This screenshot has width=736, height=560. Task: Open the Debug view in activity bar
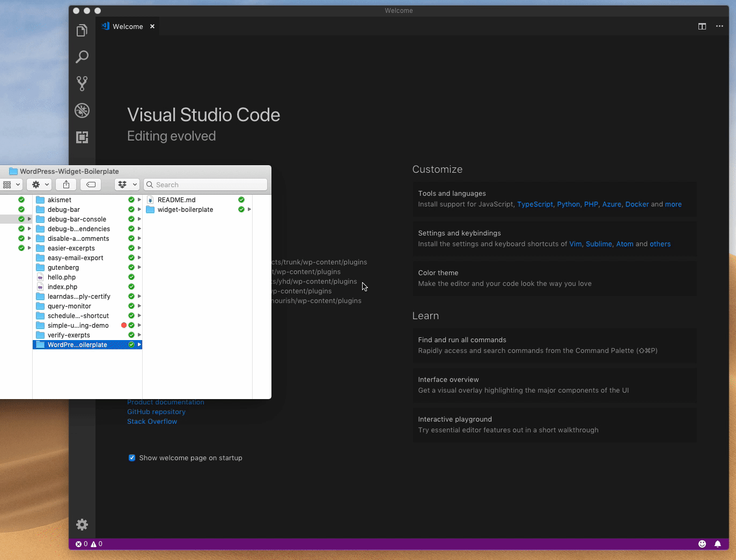coord(82,110)
